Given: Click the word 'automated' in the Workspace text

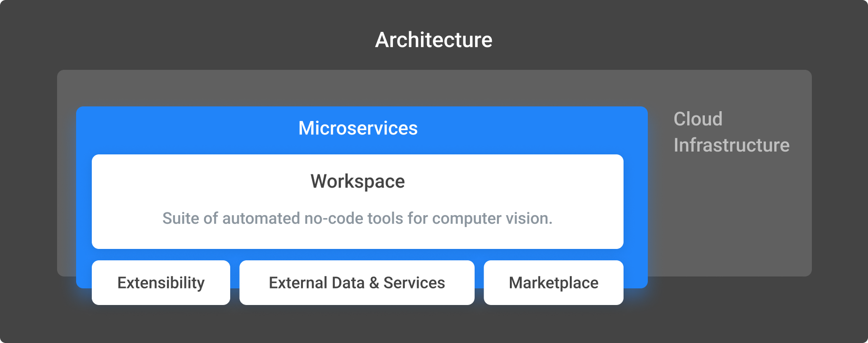Looking at the screenshot, I should tap(261, 219).
